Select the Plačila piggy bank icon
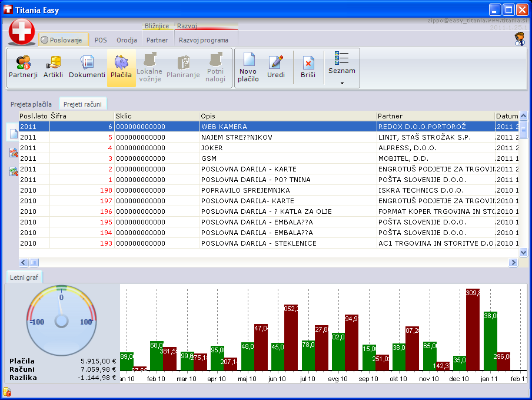 [121, 63]
